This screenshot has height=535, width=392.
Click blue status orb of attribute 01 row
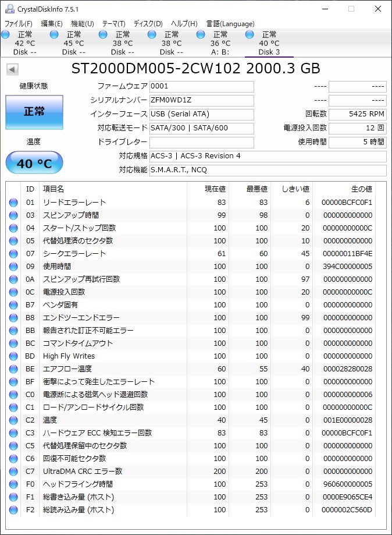point(13,203)
